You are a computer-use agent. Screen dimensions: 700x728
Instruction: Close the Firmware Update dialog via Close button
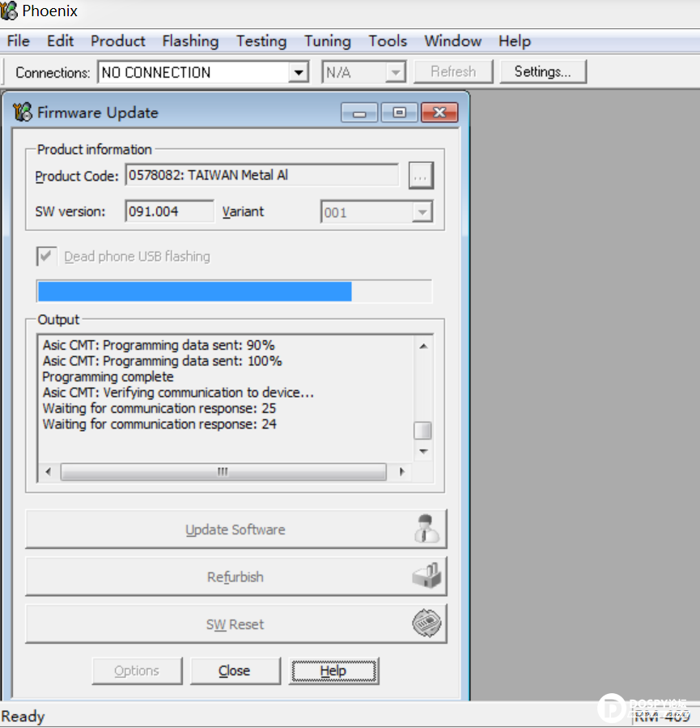[235, 671]
